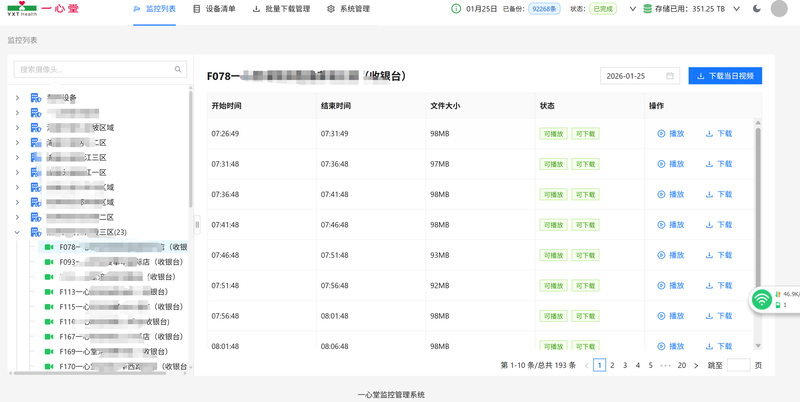Download the recording starting at 07:31:48
800x402 pixels.
718,164
